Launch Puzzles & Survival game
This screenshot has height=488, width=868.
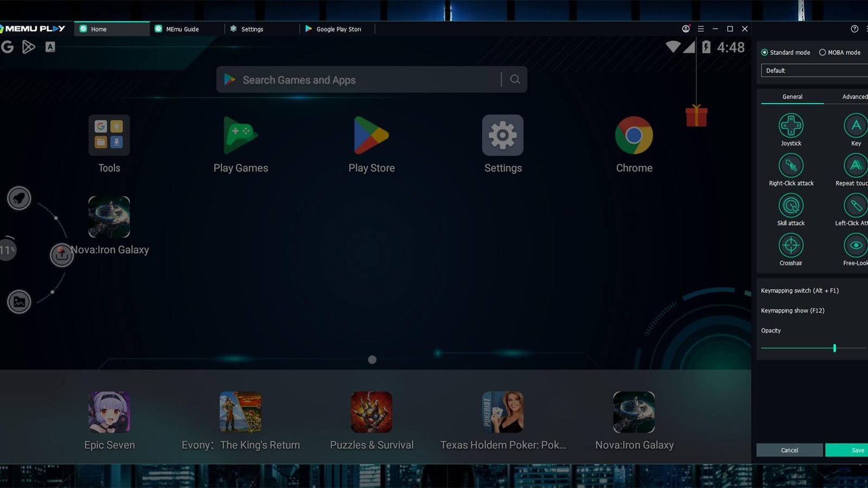(x=372, y=412)
